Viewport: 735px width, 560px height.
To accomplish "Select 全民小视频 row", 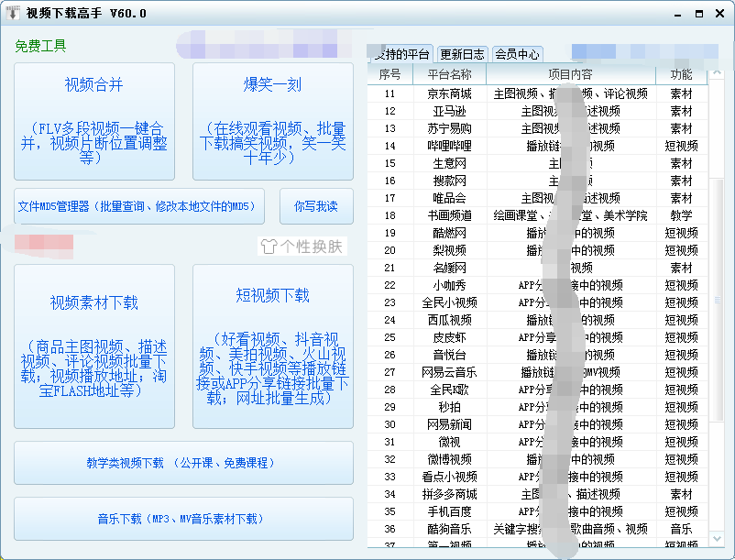I will pos(538,302).
